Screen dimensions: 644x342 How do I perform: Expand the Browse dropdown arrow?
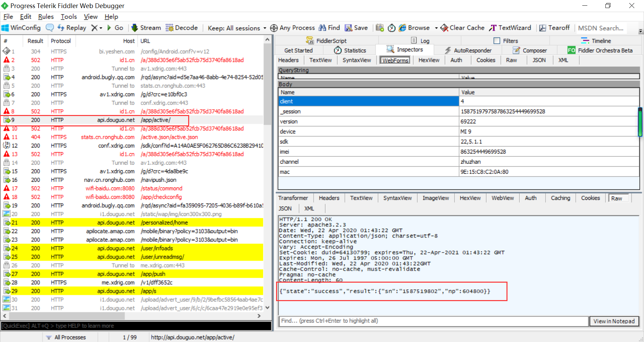(436, 28)
